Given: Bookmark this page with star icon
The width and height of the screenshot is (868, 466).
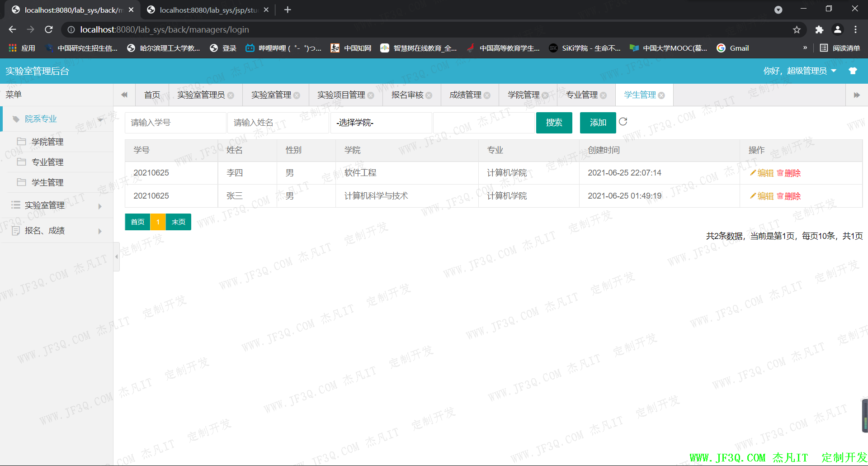Looking at the screenshot, I should click(797, 30).
